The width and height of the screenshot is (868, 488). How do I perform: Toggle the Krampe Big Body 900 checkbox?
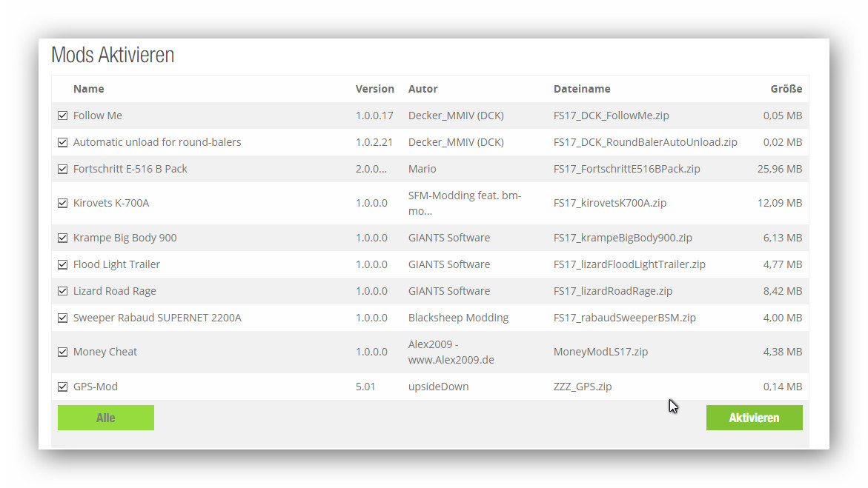pyautogui.click(x=63, y=238)
